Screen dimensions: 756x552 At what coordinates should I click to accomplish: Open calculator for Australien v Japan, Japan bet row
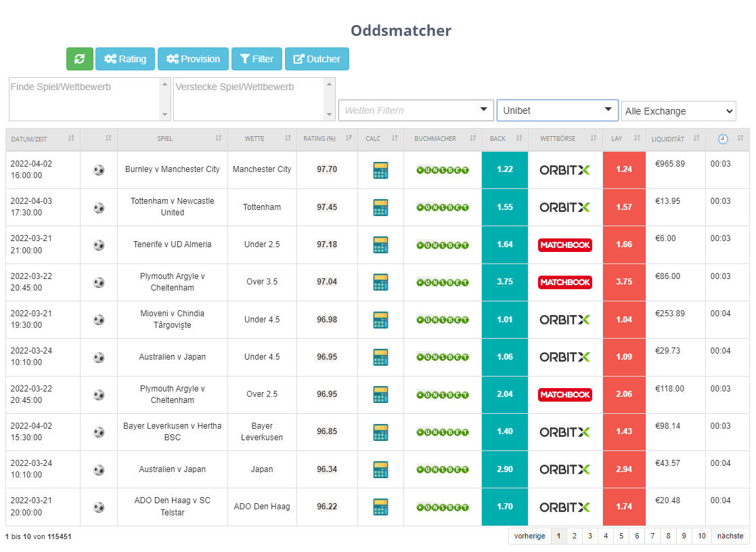click(380, 469)
